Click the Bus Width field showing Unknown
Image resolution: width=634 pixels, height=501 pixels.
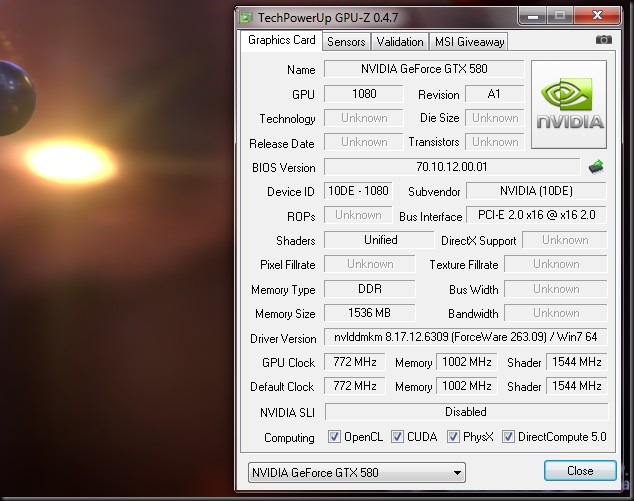(x=556, y=289)
